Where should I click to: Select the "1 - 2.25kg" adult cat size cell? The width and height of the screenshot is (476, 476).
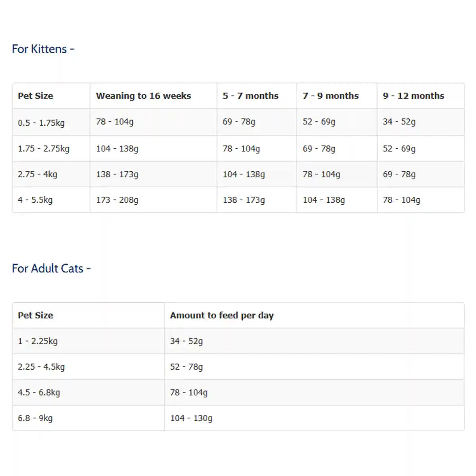click(x=37, y=341)
